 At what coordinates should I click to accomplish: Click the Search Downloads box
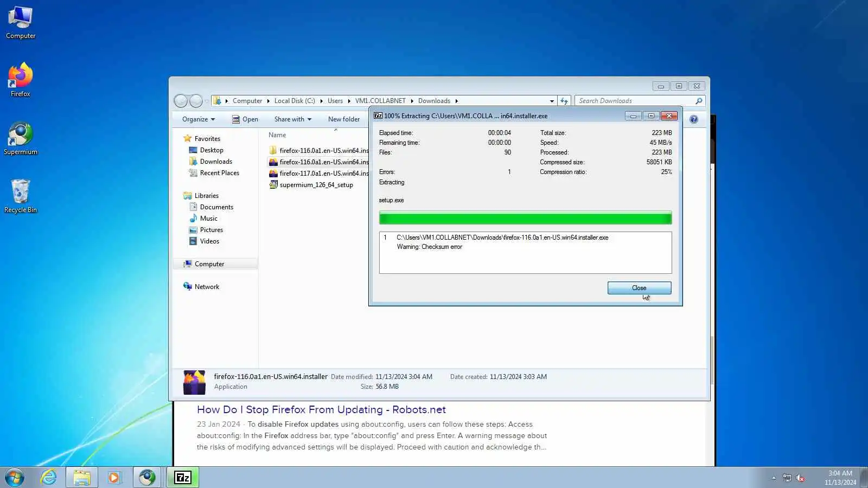tap(639, 101)
